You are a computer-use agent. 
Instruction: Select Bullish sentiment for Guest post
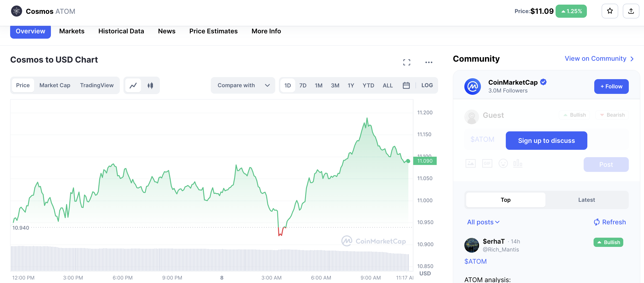click(x=574, y=115)
